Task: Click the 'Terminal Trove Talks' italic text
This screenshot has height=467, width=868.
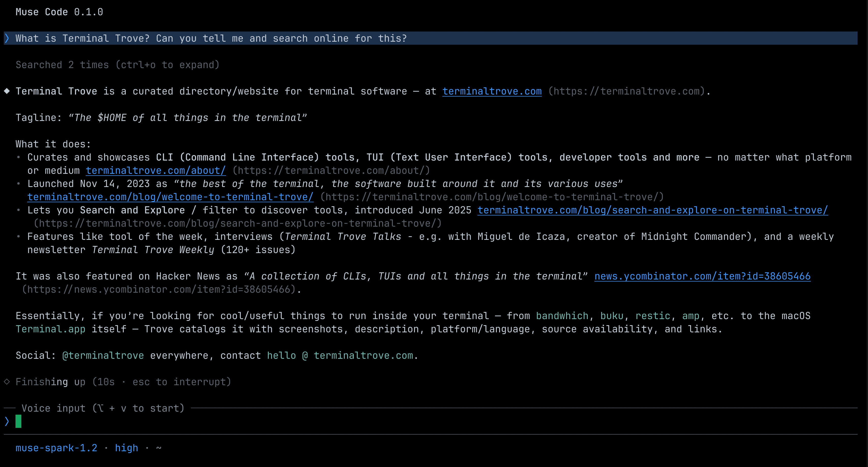Action: click(x=343, y=237)
